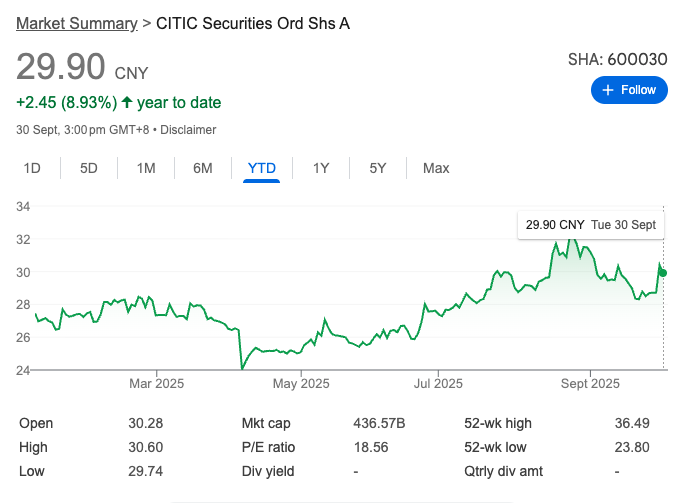Select the Max time range tab
Screen dimensions: 691x503
436,168
